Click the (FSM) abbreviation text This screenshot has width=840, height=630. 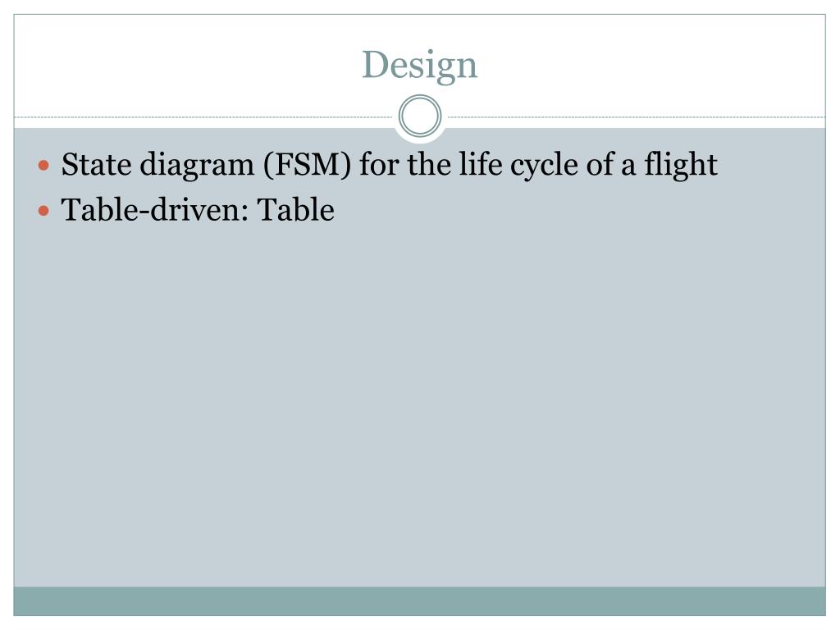coord(307,165)
